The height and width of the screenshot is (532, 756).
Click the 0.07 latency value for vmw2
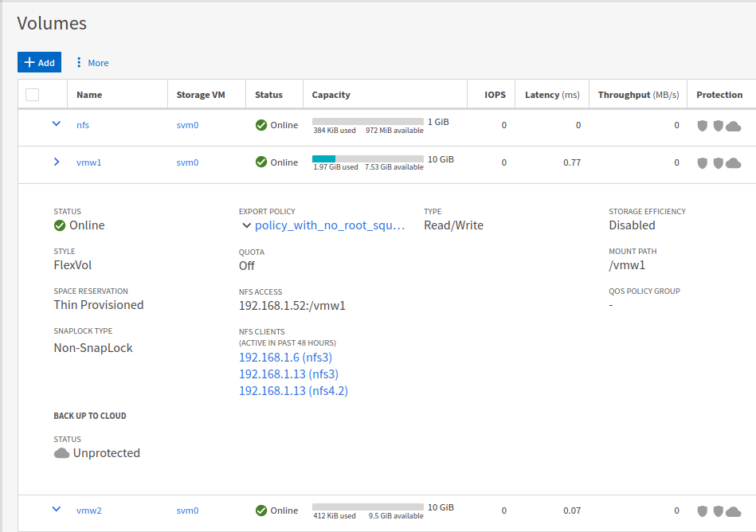tap(572, 510)
